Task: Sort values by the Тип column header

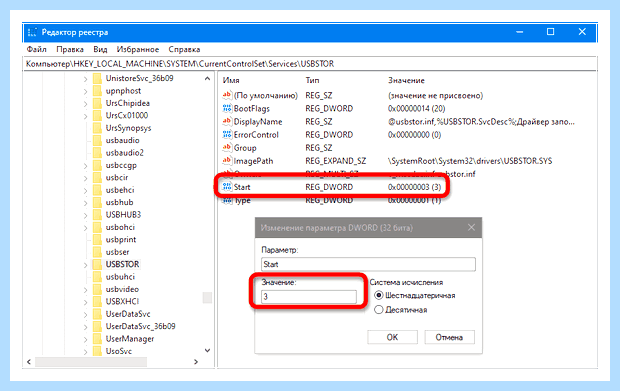Action: point(312,80)
